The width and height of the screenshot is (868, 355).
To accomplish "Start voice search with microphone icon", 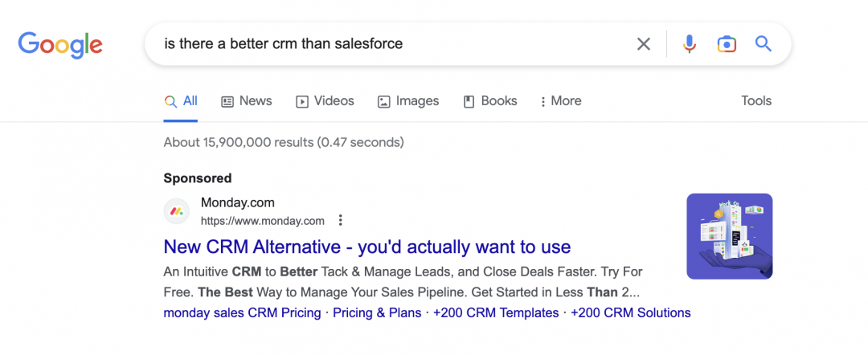I will click(689, 44).
